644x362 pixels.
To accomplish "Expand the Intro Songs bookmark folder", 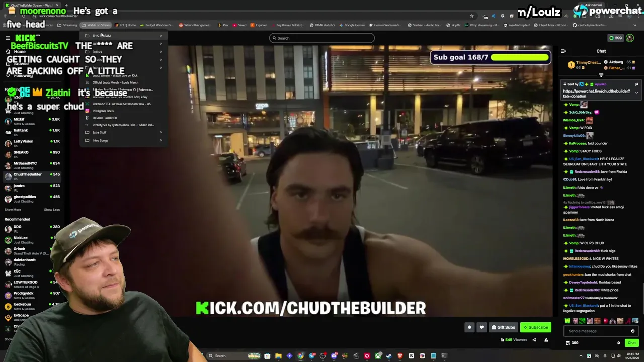I will (123, 140).
